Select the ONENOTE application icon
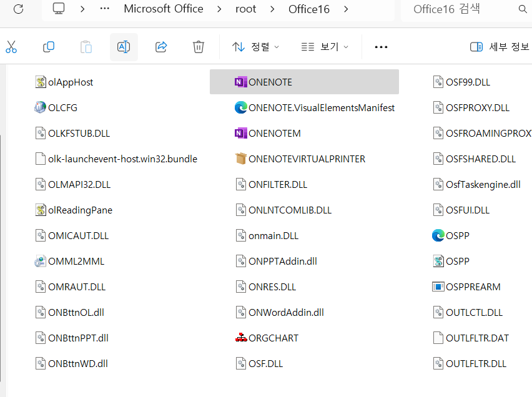 point(240,82)
